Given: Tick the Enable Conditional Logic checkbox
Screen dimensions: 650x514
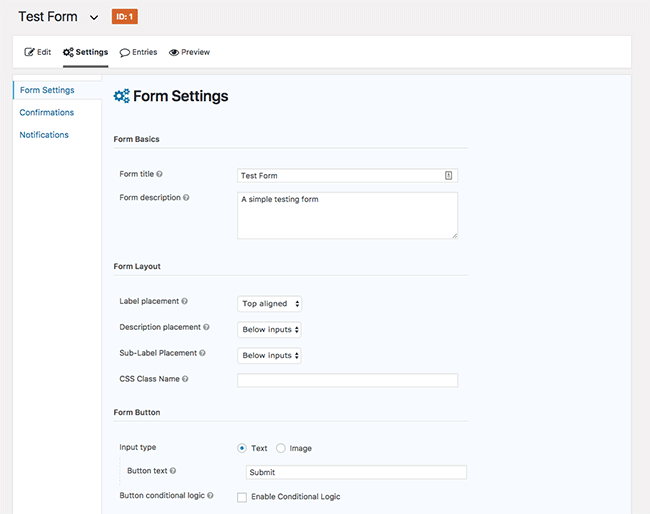Looking at the screenshot, I should (x=242, y=497).
